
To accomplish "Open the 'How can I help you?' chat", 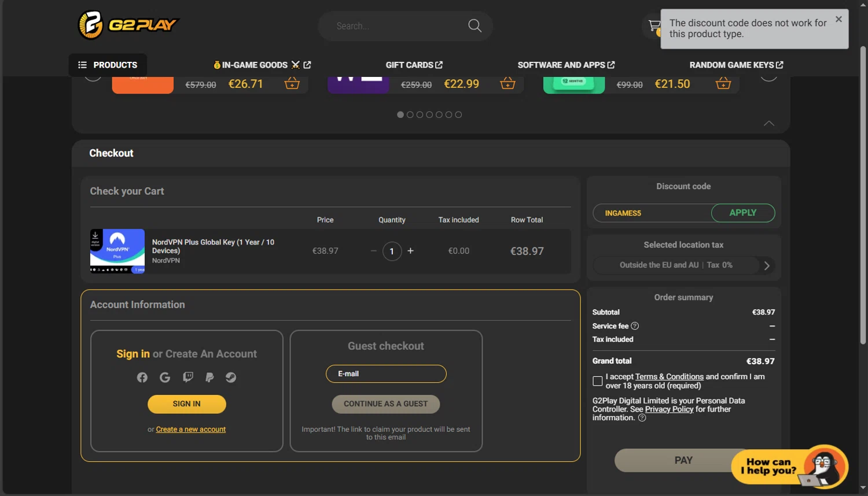I will click(790, 467).
